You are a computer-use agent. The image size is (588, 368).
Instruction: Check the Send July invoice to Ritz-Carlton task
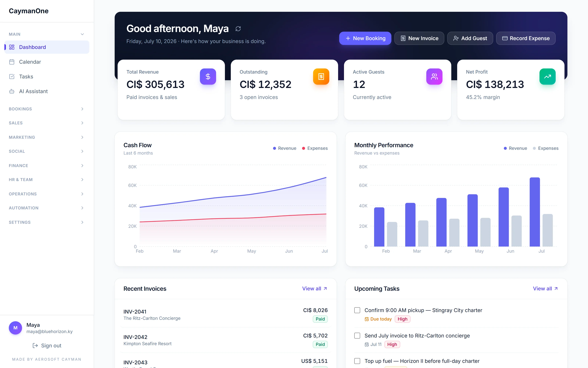[x=357, y=336]
